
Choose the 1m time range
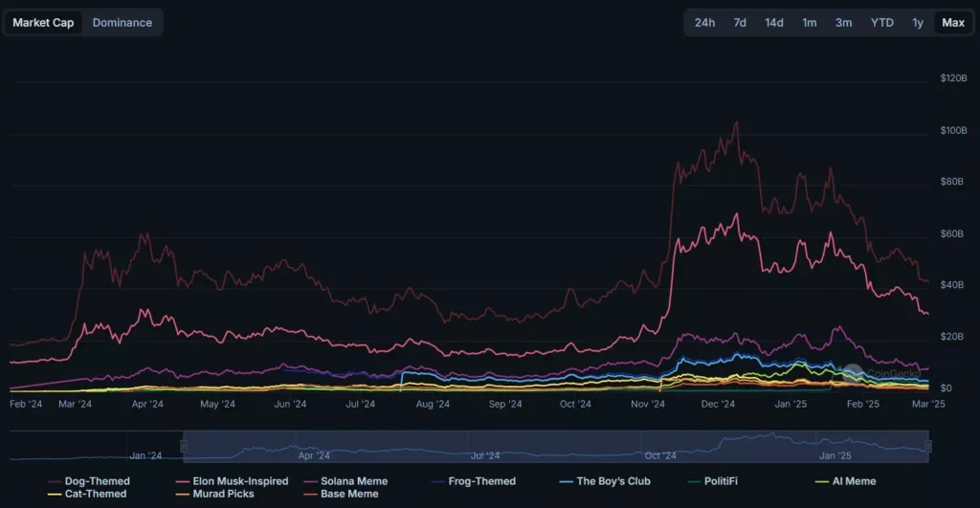[809, 23]
